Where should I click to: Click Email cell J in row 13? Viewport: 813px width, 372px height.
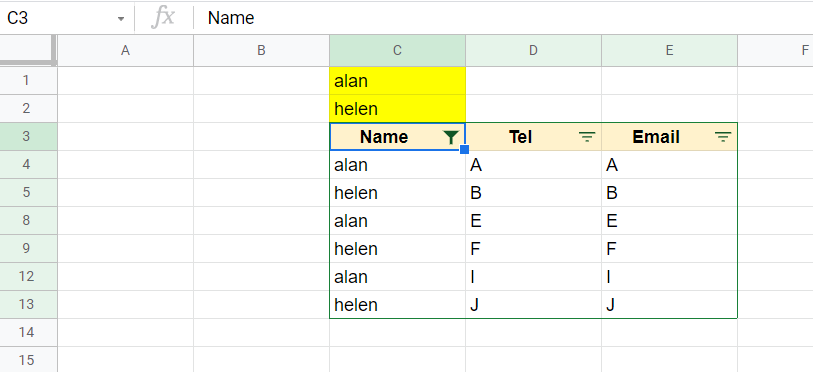[x=669, y=305]
